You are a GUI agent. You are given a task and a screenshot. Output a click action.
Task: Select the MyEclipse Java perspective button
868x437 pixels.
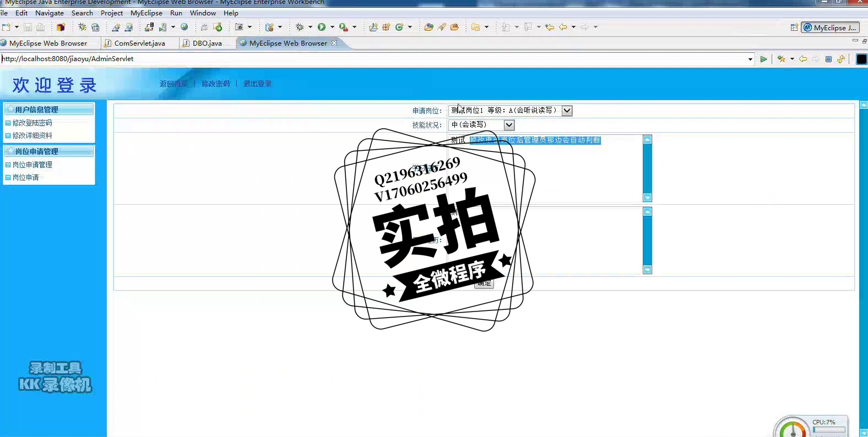tap(830, 28)
